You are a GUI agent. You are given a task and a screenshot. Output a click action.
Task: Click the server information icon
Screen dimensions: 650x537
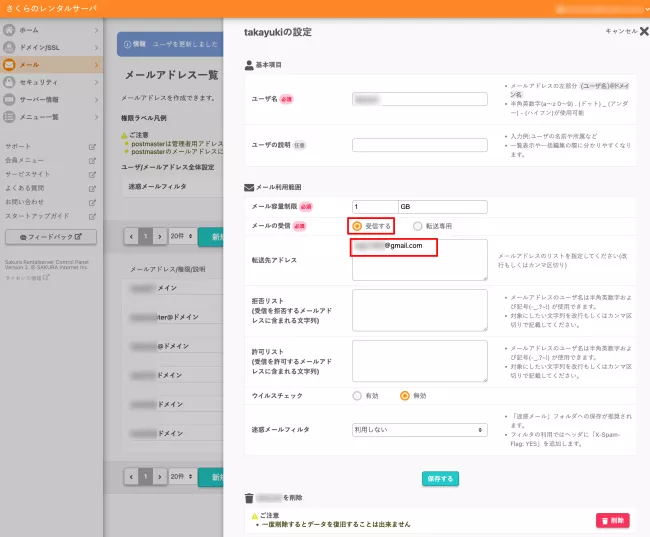9,100
